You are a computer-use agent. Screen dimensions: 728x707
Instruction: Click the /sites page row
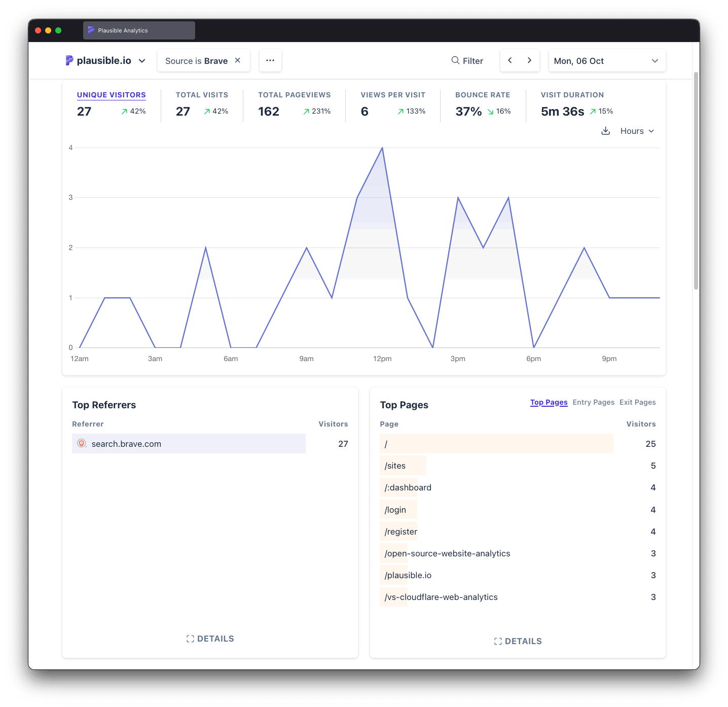[x=395, y=466]
